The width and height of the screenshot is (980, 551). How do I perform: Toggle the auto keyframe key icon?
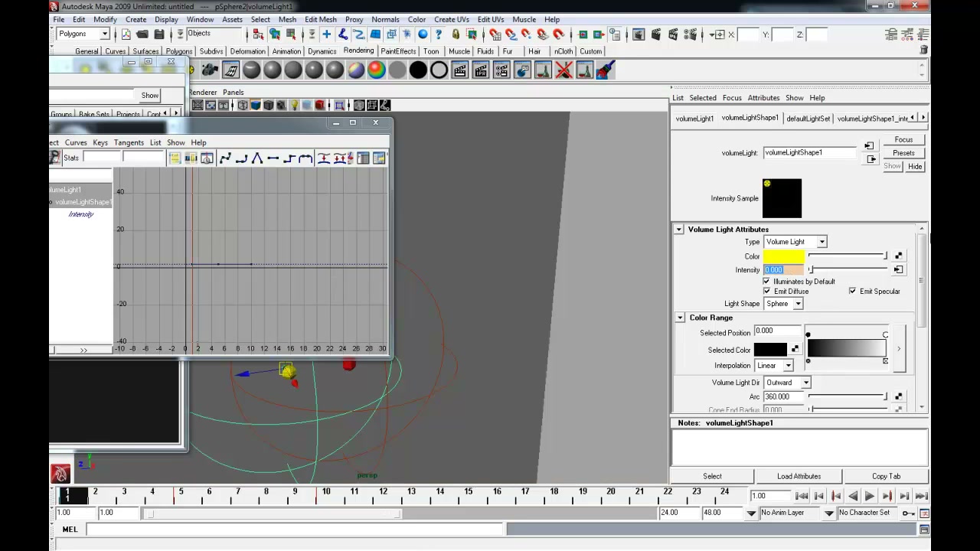908,513
